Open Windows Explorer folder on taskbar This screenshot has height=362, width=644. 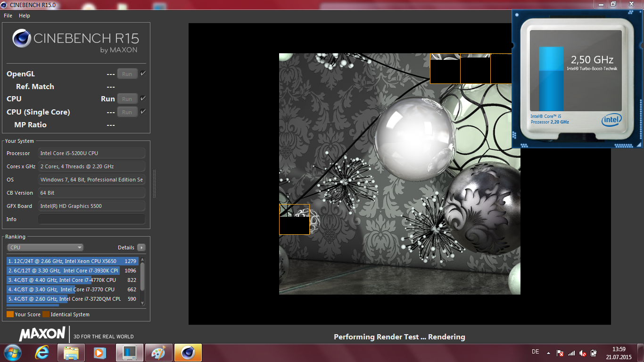coord(71,353)
